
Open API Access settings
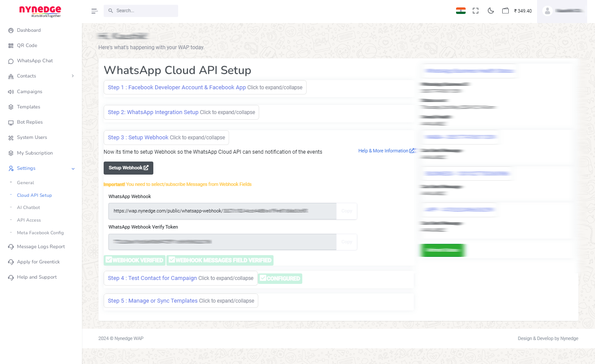(29, 220)
